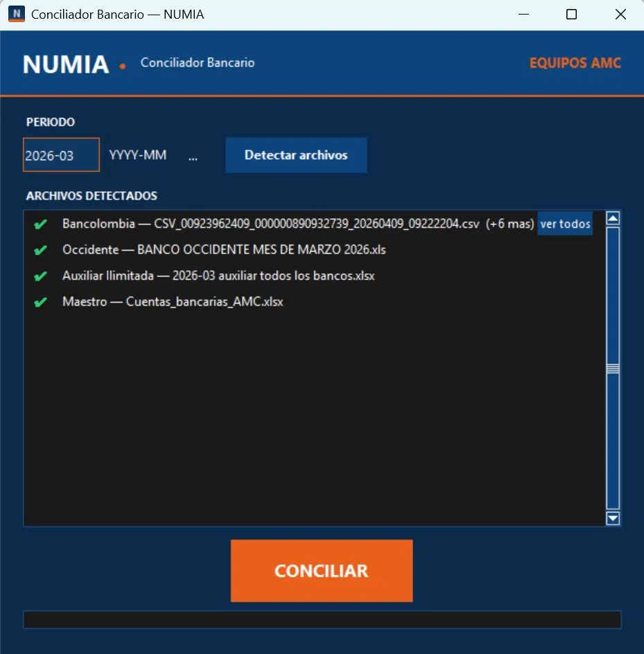Click the PERIODO label
Viewport: 644px width, 654px height.
(51, 122)
